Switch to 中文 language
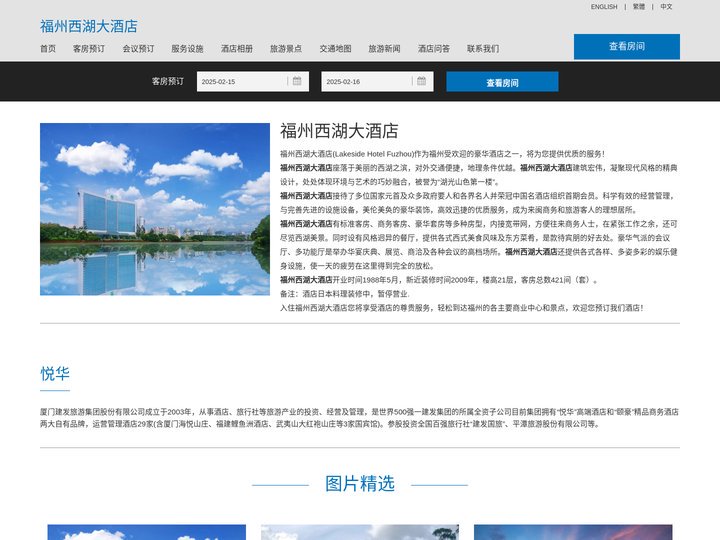The image size is (720, 540). pyautogui.click(x=666, y=7)
